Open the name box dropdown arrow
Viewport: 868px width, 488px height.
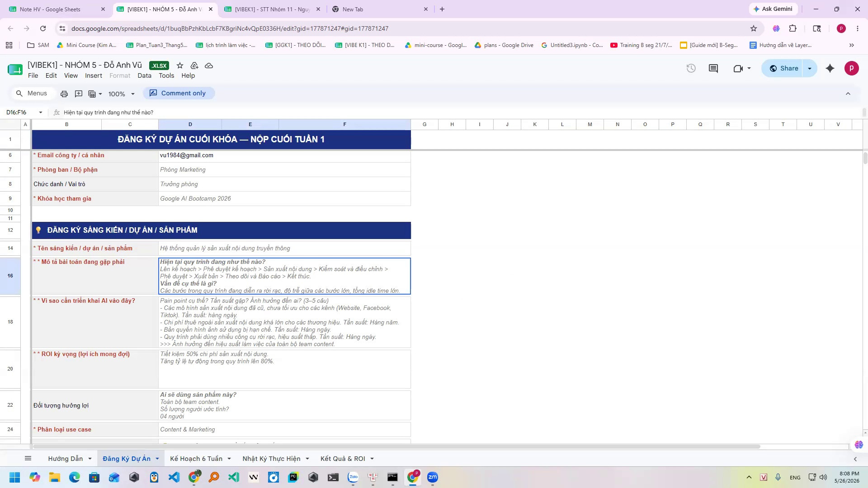pyautogui.click(x=41, y=113)
